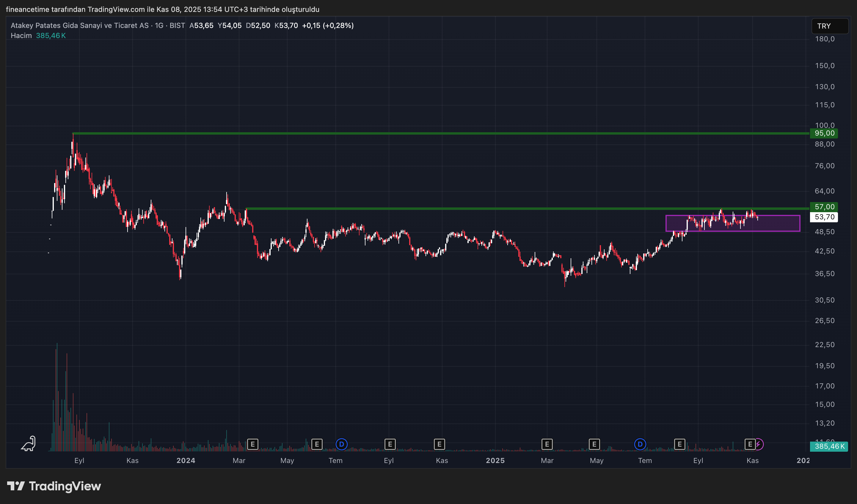The image size is (857, 504).
Task: Click the teal 385,46K volume label
Action: click(829, 446)
